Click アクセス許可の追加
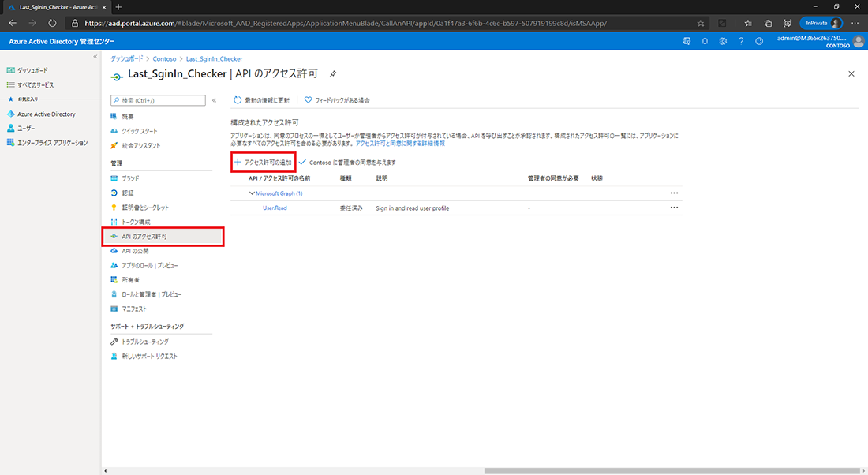 pos(263,163)
